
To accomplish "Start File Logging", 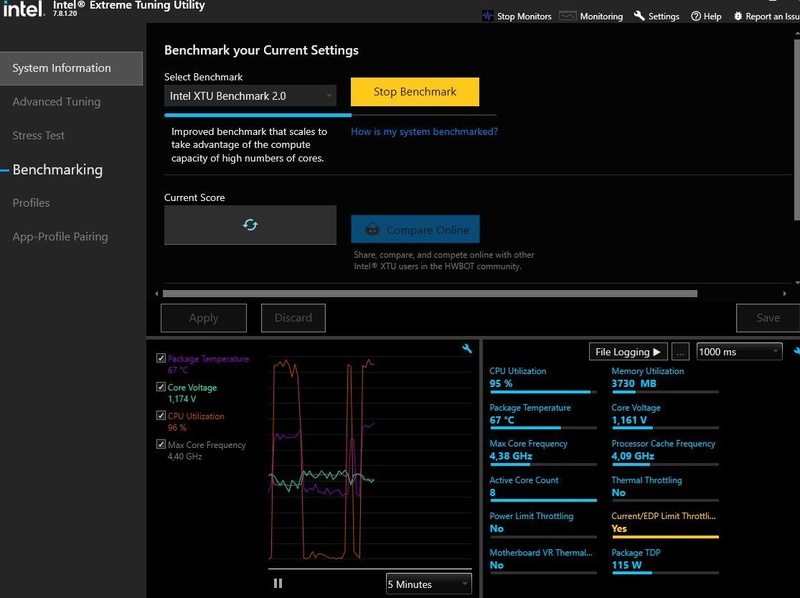I will [x=628, y=352].
